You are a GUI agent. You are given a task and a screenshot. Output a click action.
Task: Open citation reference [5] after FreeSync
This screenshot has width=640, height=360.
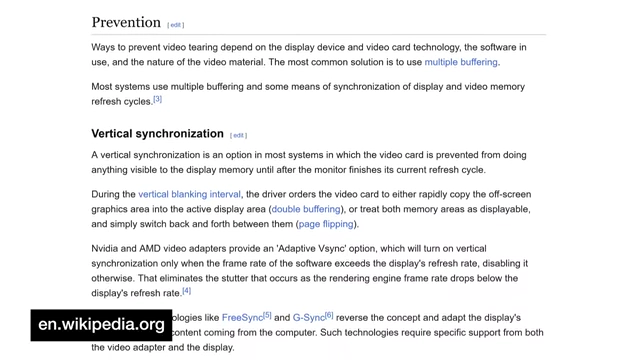267,316
